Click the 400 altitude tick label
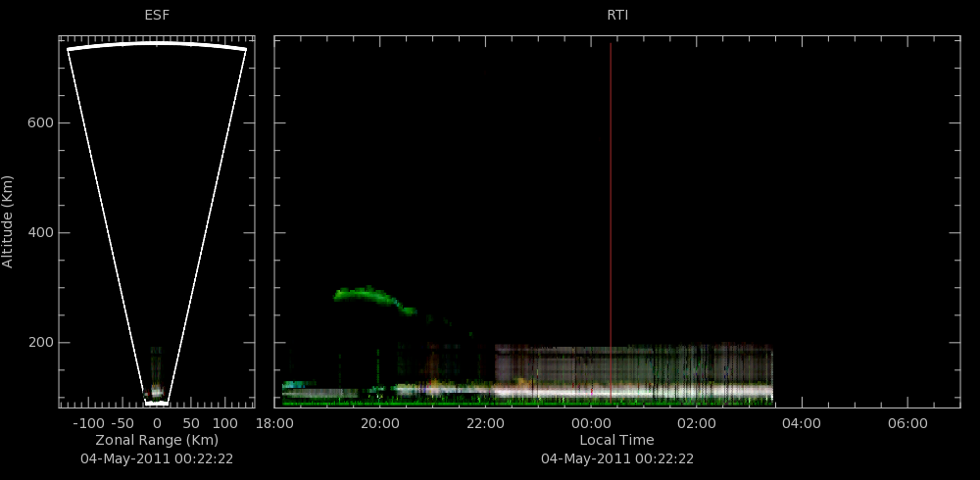The width and height of the screenshot is (980, 480). (40, 233)
